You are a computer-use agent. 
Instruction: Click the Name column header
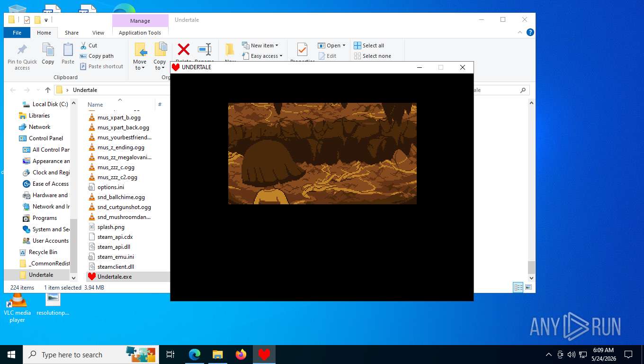click(95, 105)
